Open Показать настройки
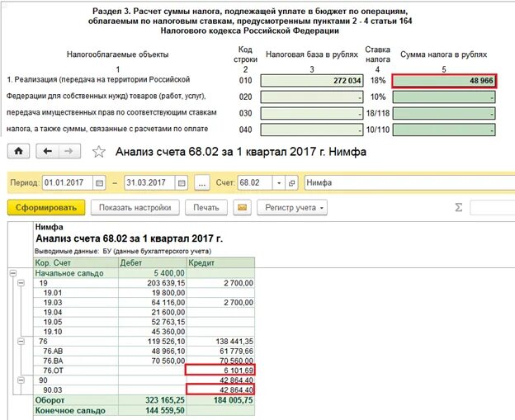 tap(135, 208)
